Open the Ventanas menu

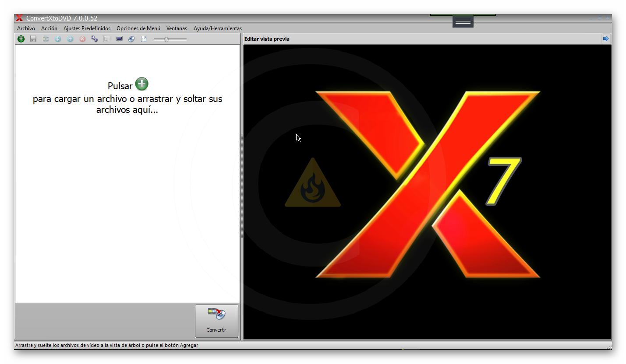coord(177,28)
